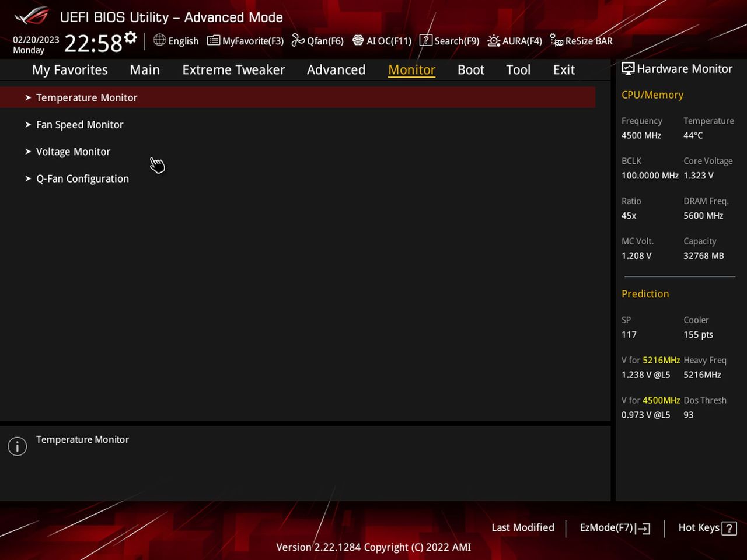Select the Monitor tab
Image resolution: width=747 pixels, height=560 pixels.
click(x=412, y=70)
